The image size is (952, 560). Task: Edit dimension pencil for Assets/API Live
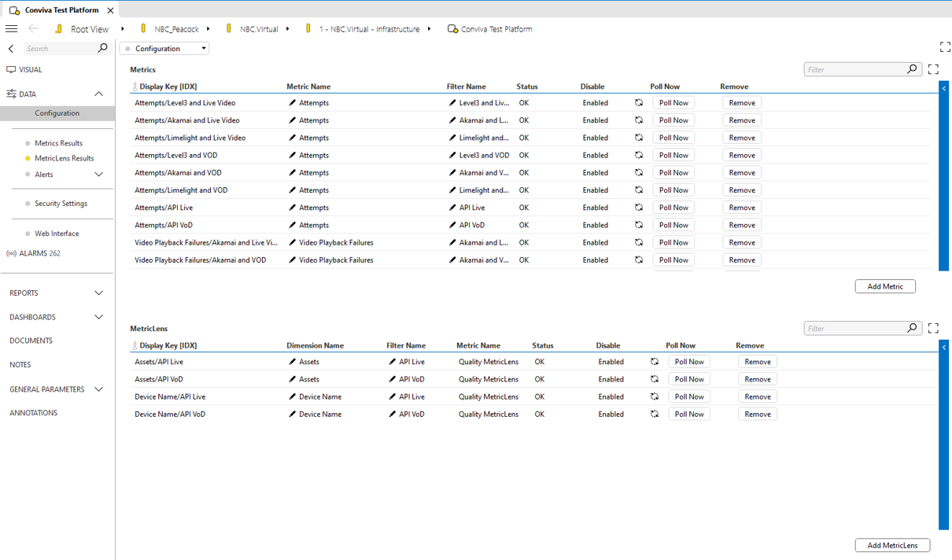point(293,362)
